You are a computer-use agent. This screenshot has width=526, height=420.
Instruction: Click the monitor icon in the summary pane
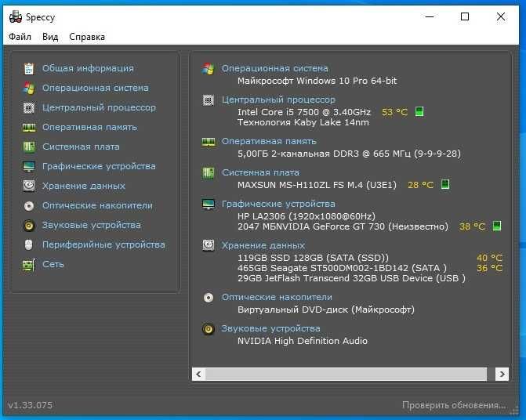209,205
